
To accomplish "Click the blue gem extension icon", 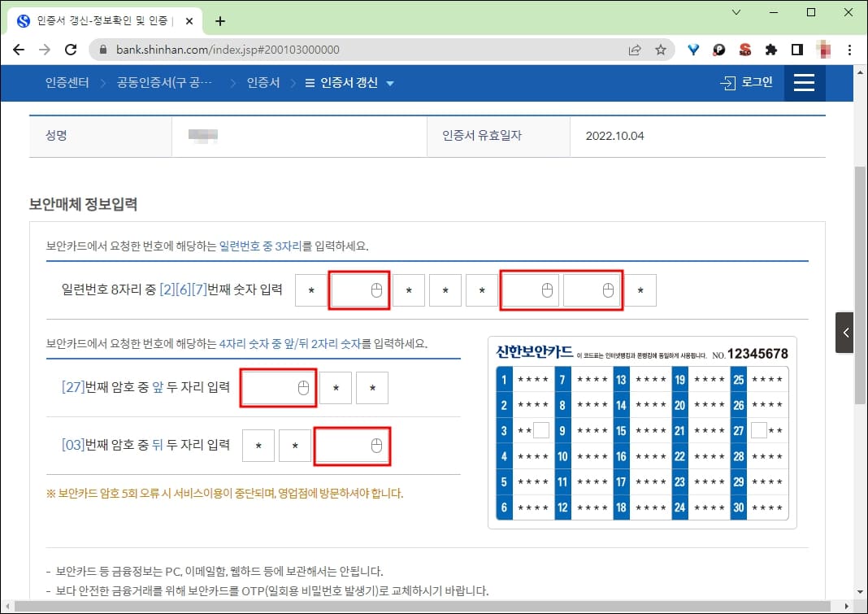I will click(x=692, y=50).
